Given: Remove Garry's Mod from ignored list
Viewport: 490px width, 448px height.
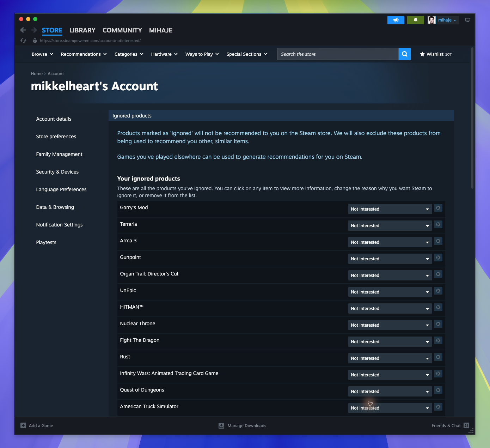Looking at the screenshot, I should [x=438, y=208].
